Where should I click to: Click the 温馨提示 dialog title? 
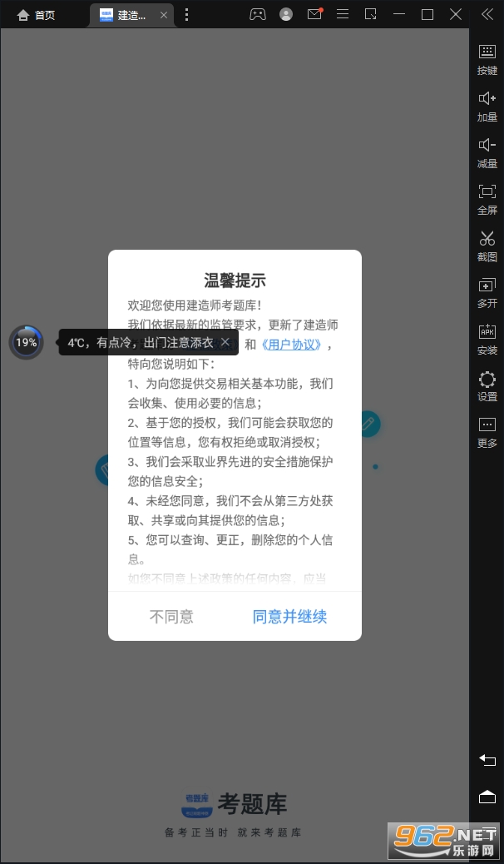235,280
